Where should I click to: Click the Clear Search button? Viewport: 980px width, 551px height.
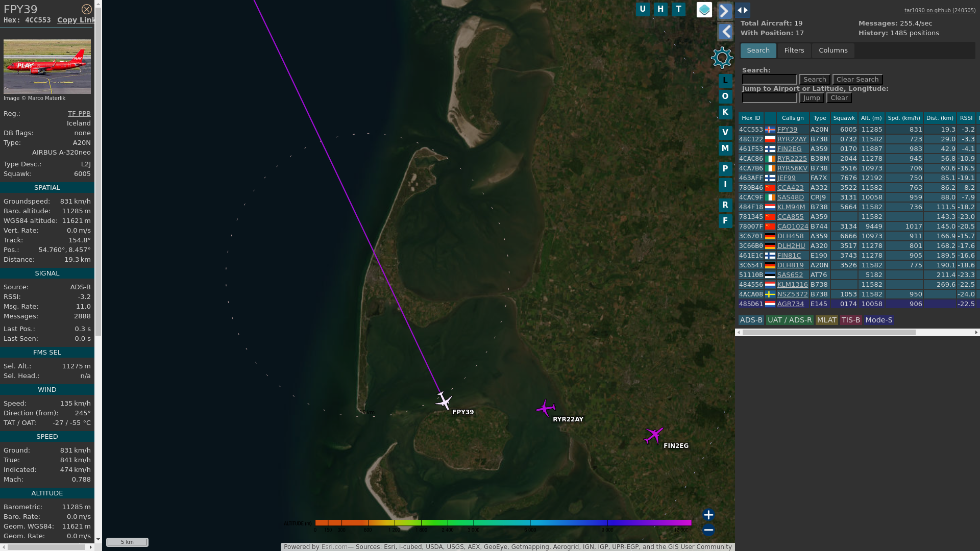point(857,80)
